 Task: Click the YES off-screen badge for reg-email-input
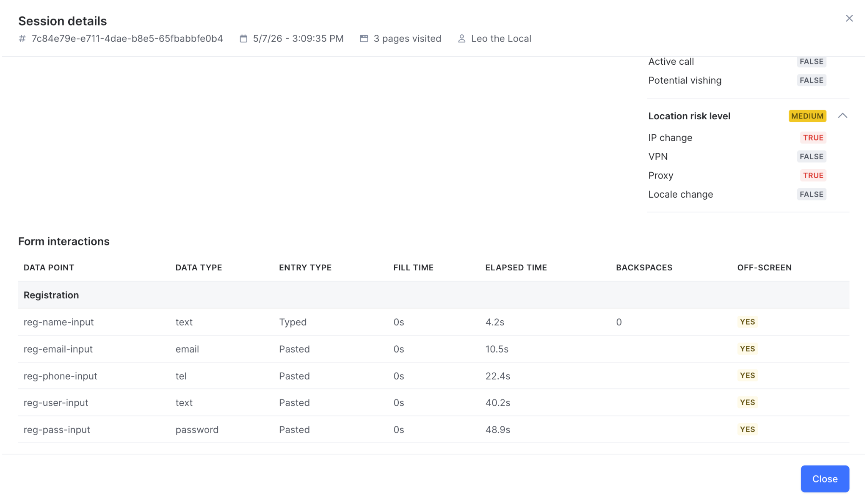[x=747, y=349]
